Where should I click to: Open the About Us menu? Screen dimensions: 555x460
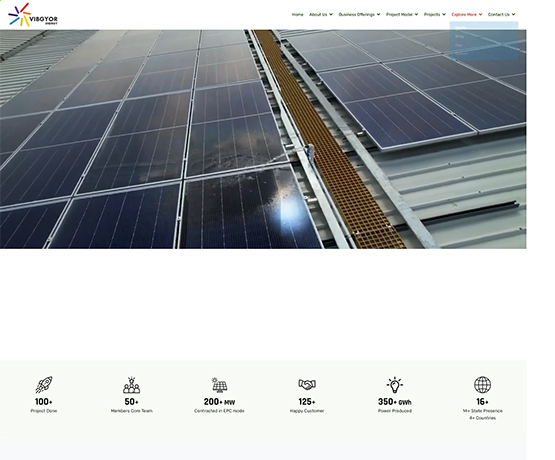pos(321,15)
